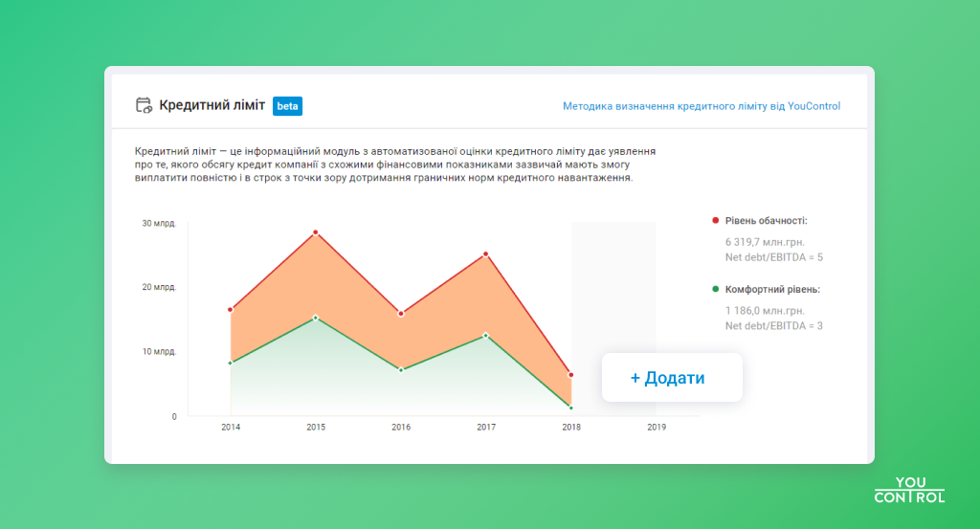Select the red data point for 2017
Screen dimensions: 980x529
(486, 254)
